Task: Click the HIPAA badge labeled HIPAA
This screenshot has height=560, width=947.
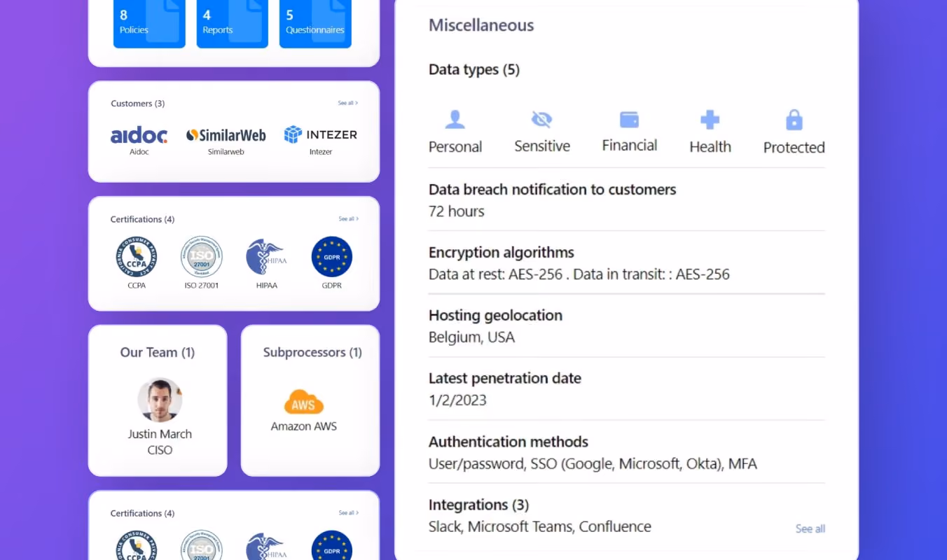Action: 267,256
